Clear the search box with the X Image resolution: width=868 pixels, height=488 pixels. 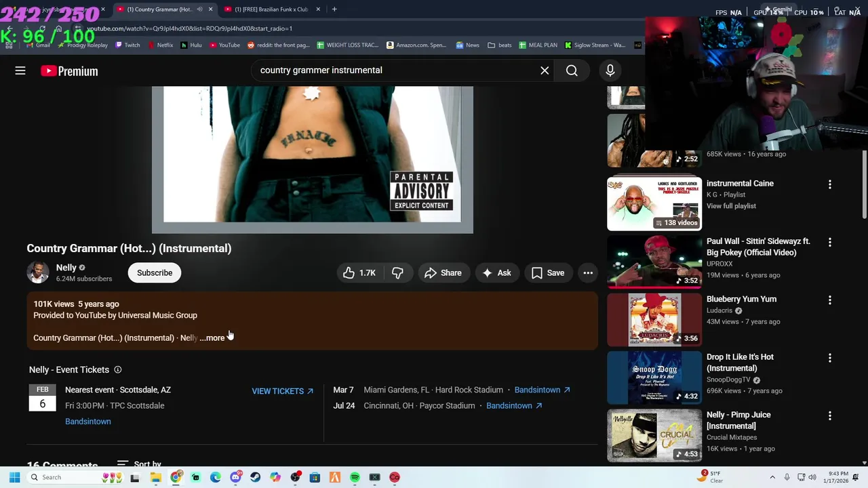pos(545,70)
